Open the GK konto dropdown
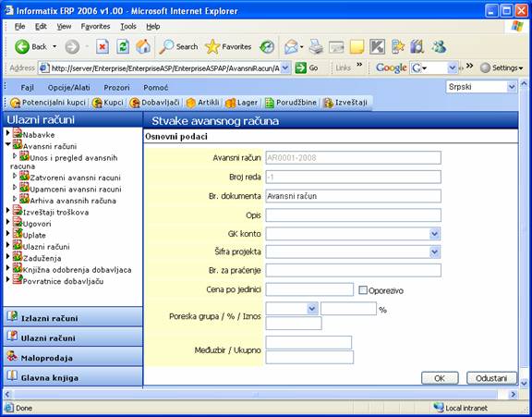 (x=435, y=234)
